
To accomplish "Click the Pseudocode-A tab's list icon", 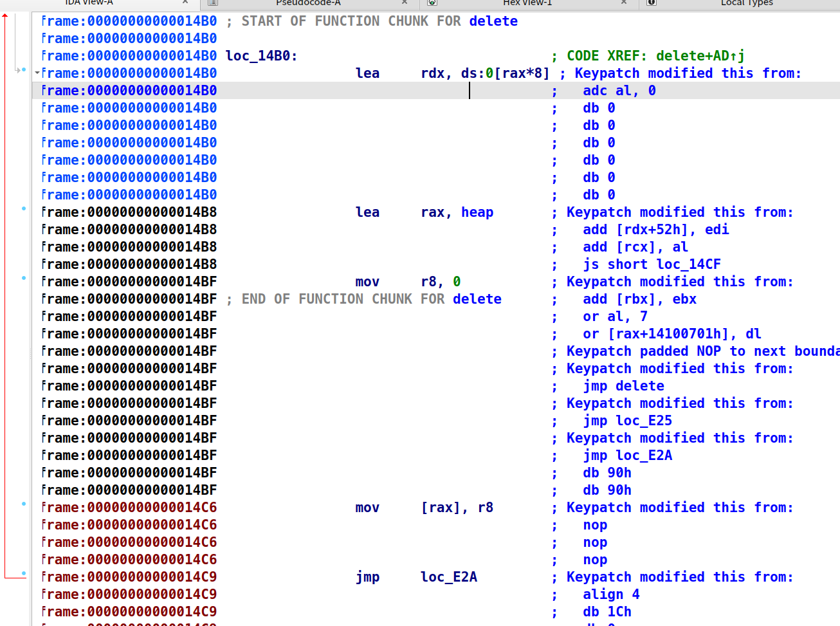I will pyautogui.click(x=212, y=3).
